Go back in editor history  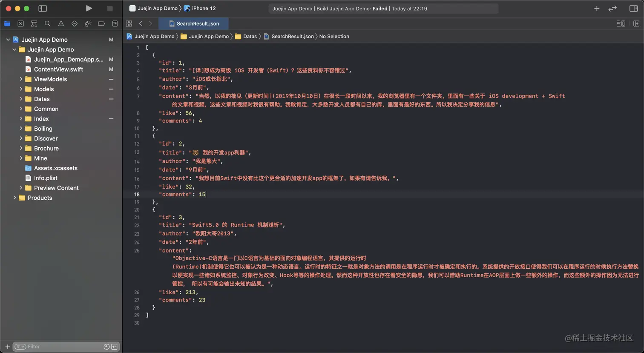(141, 23)
